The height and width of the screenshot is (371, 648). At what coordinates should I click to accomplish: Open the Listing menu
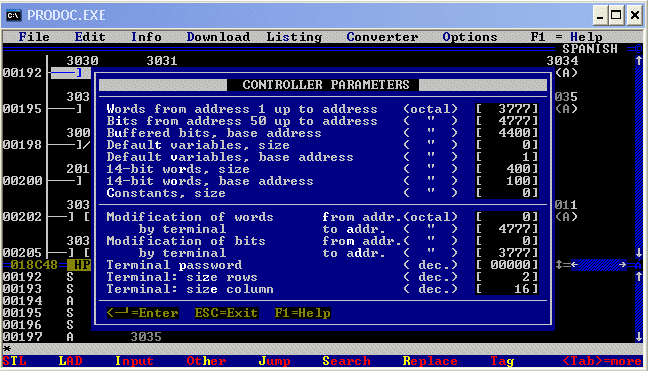tap(294, 37)
